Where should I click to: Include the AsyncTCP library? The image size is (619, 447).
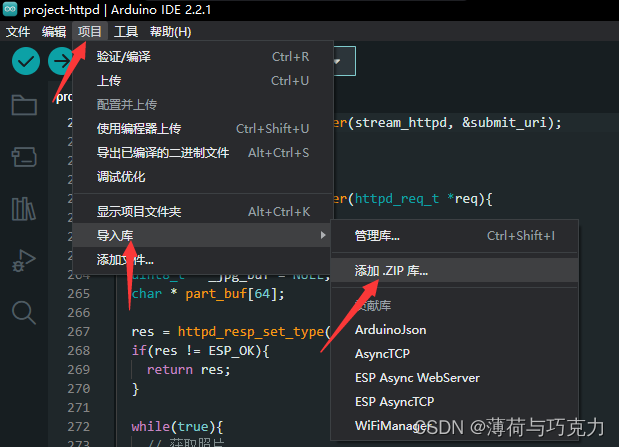click(454, 353)
